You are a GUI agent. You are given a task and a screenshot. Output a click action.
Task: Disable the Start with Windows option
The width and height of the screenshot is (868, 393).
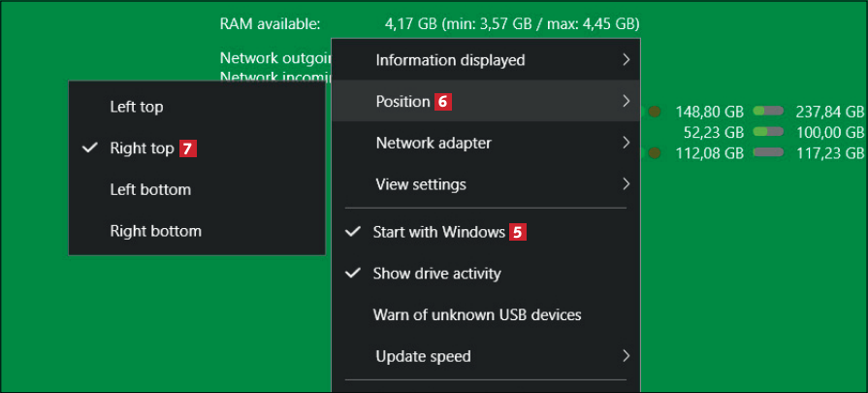pyautogui.click(x=438, y=232)
